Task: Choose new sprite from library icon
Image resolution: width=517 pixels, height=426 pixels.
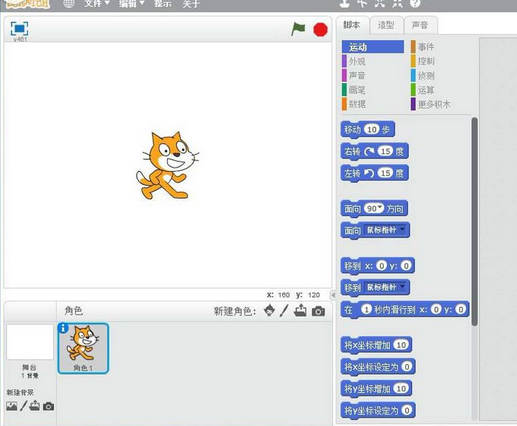Action: (269, 311)
